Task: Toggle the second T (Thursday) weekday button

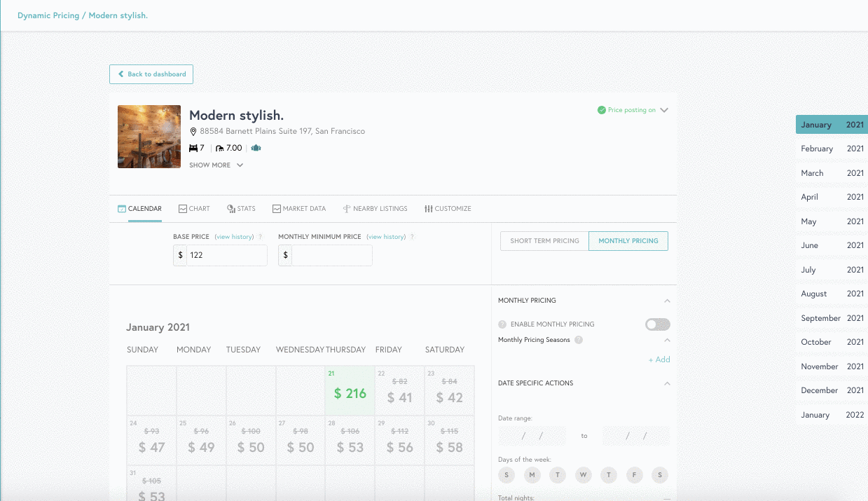Action: [x=609, y=475]
